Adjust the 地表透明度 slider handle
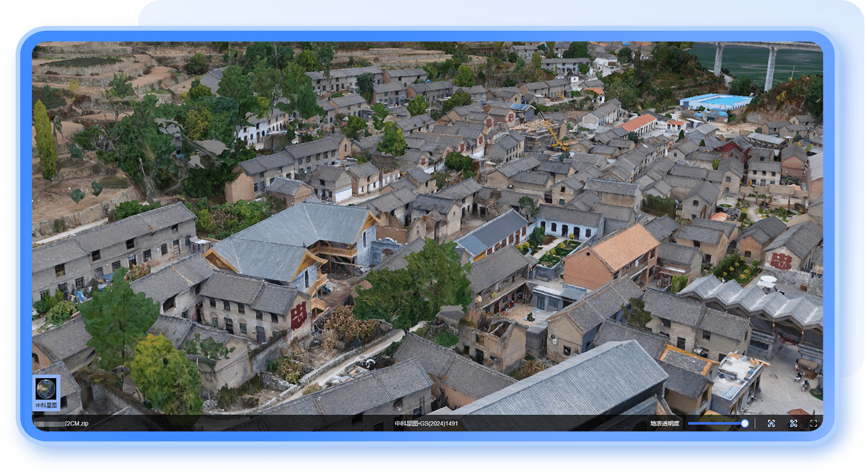868x476 pixels. pyautogui.click(x=745, y=423)
